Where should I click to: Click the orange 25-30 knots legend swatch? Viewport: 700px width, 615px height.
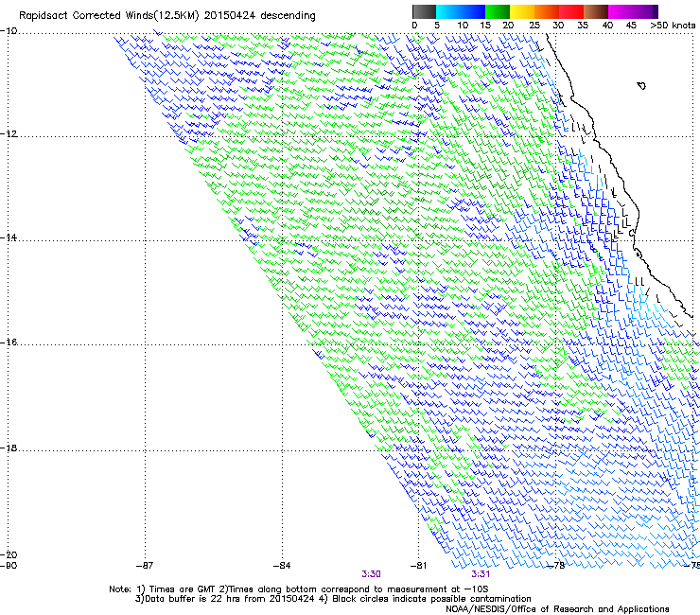(547, 11)
